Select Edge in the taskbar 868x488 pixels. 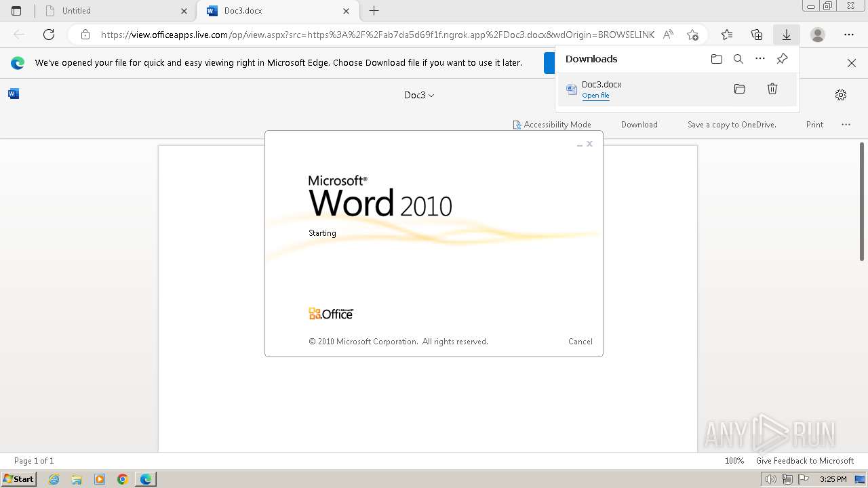[146, 479]
